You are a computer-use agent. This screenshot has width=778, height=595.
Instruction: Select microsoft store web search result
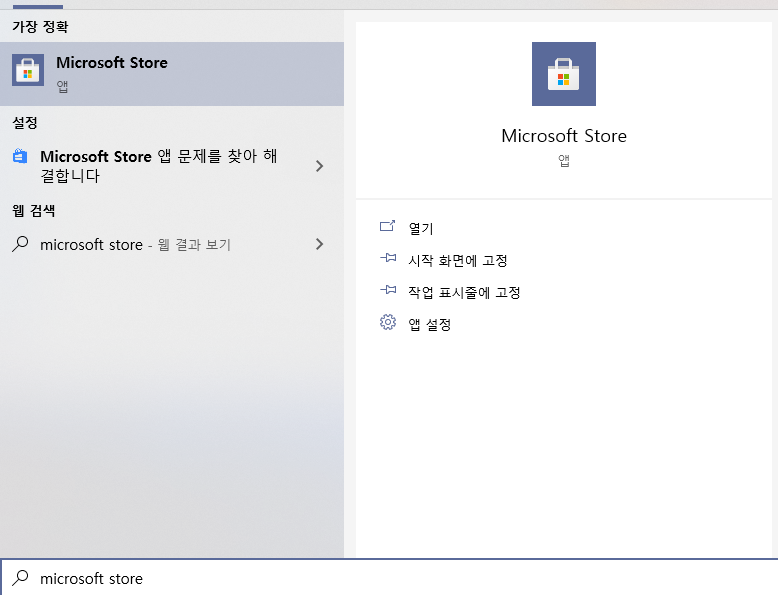pos(172,244)
